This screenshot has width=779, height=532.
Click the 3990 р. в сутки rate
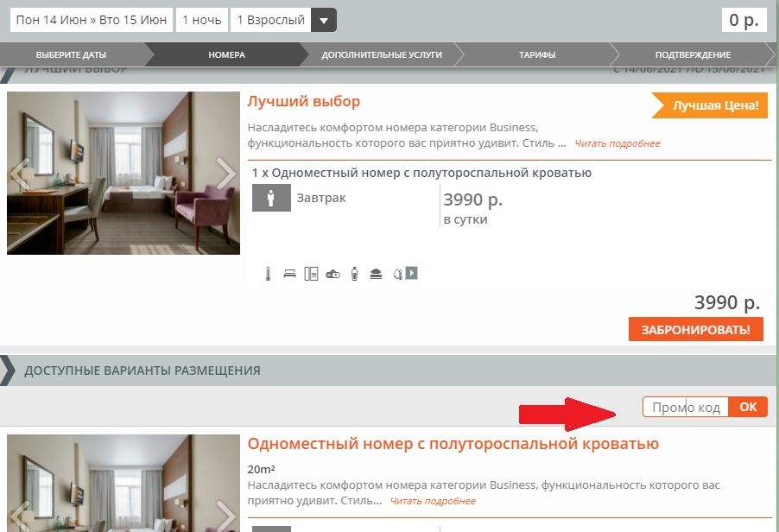[473, 207]
